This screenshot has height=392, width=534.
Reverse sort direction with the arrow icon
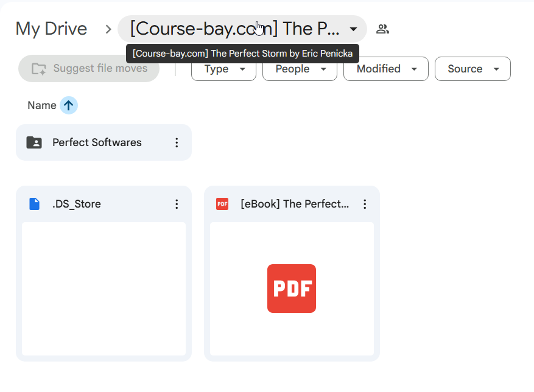68,105
